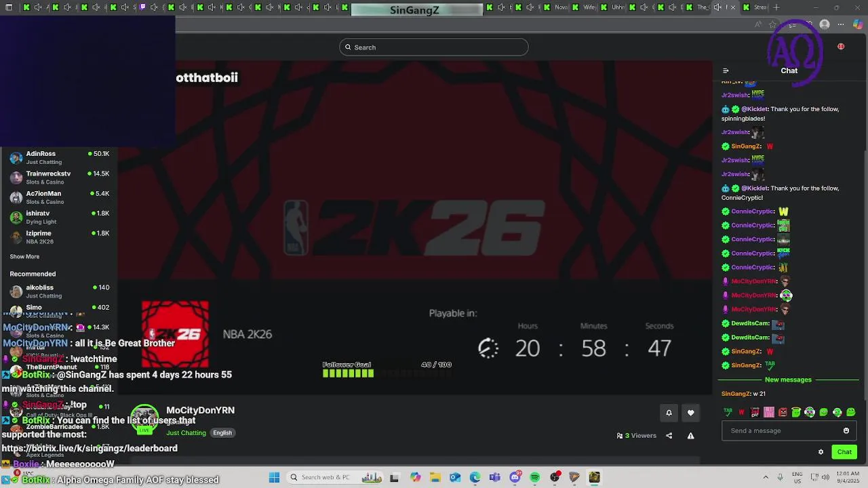Open AdinRoss channel in sidebar

[59, 157]
